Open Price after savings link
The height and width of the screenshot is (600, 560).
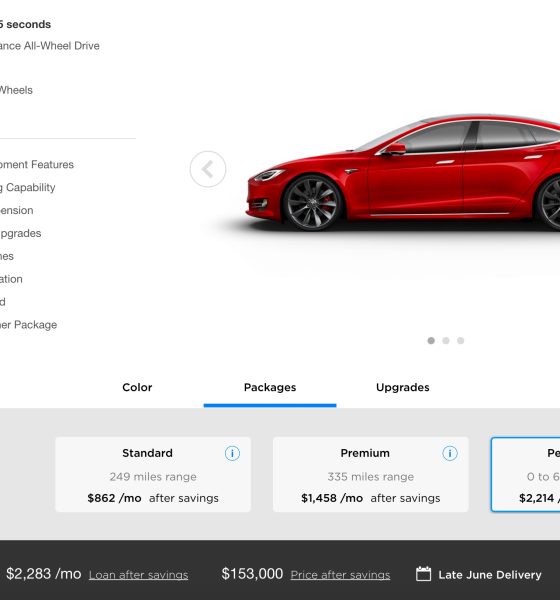[x=340, y=575]
